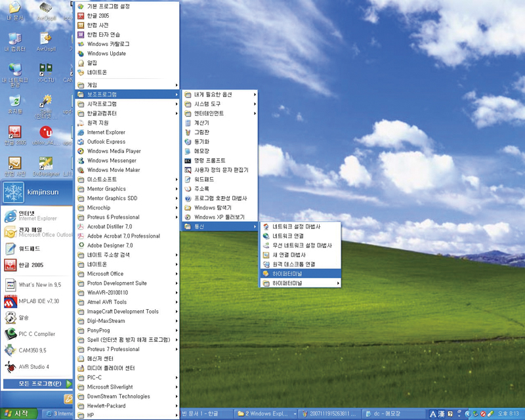Click Adobe Acrobat 7.0 Professional entry
This screenshot has width=525, height=420.
(127, 236)
